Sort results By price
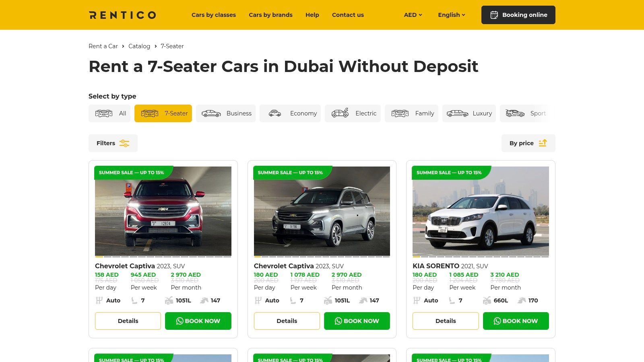The width and height of the screenshot is (644, 362). pos(528,143)
